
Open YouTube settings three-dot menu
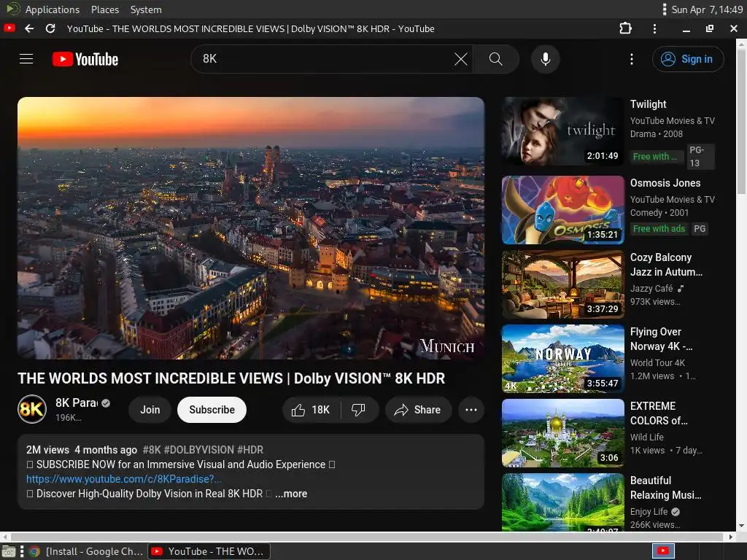point(632,59)
